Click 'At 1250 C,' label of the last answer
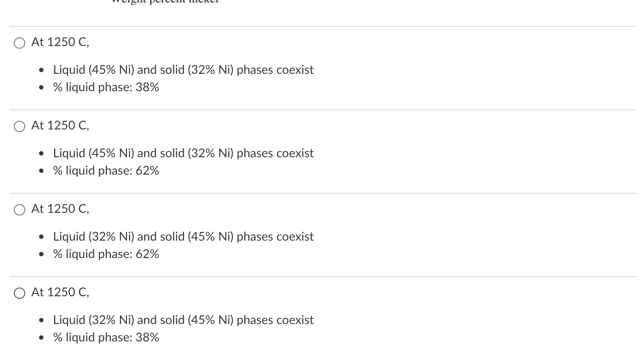 tap(60, 292)
